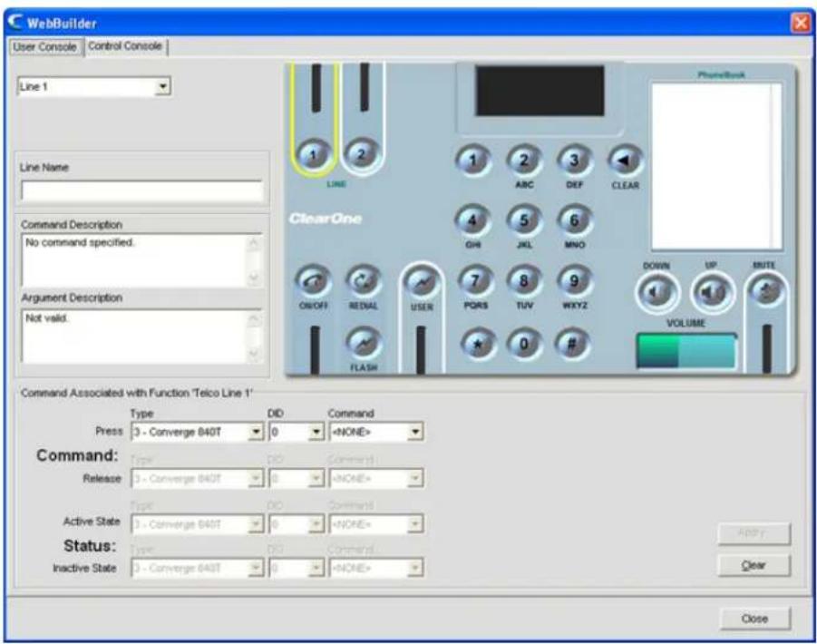Viewport: 817px width, 644px height.
Task: Open the Press Type dropdown
Action: [256, 432]
